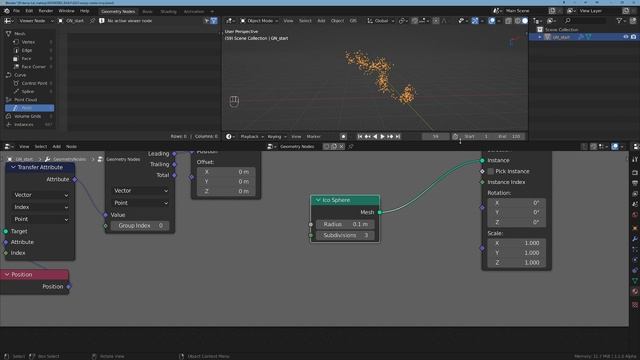
Task: Toggle viewport snapping magnet
Action: tap(415, 20)
